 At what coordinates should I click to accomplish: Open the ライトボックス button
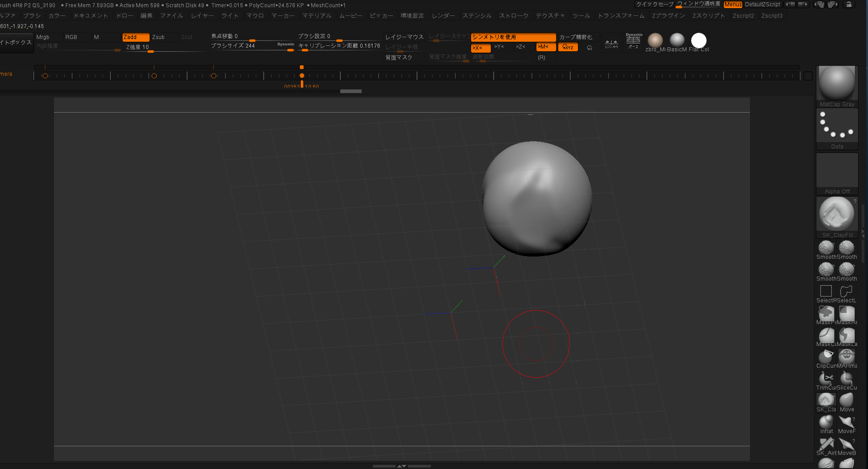[x=16, y=43]
